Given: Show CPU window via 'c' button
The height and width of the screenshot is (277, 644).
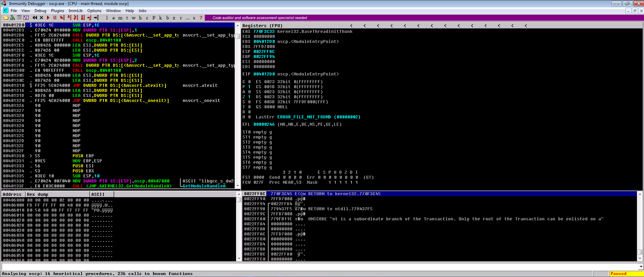Looking at the screenshot, I should (147, 18).
